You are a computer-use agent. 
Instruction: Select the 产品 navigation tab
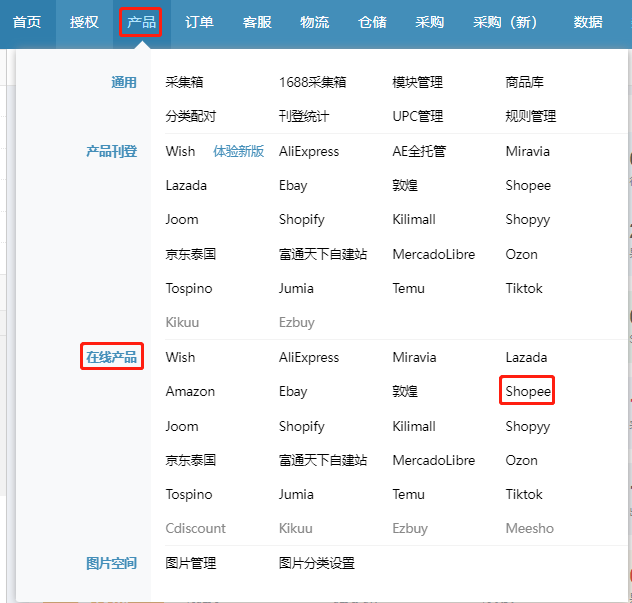tap(141, 22)
